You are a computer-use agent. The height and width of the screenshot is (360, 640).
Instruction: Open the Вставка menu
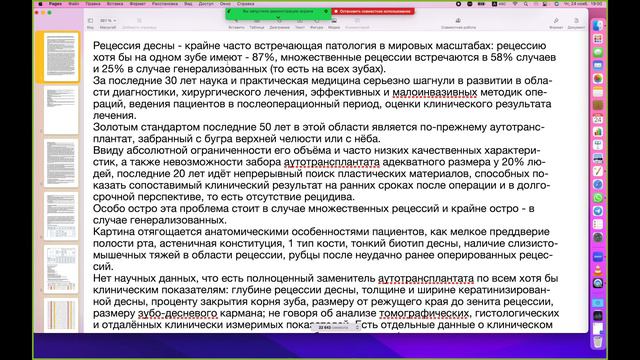[x=115, y=4]
